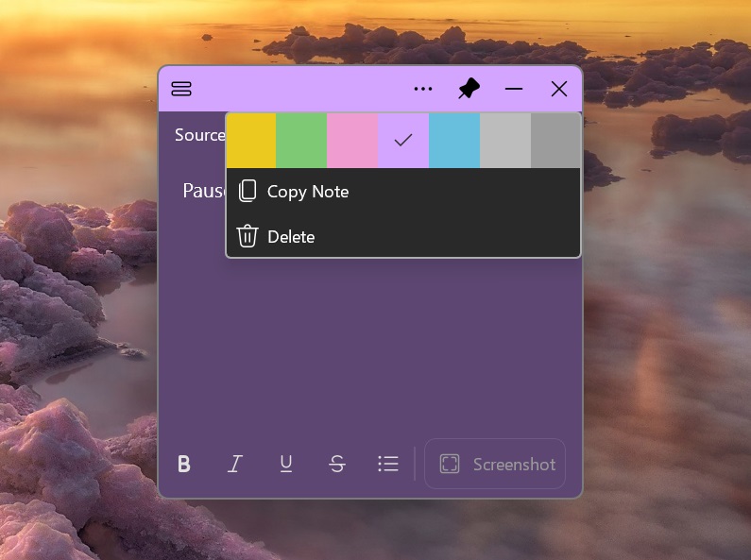
Task: Click the three-dots more options button
Action: click(x=423, y=89)
